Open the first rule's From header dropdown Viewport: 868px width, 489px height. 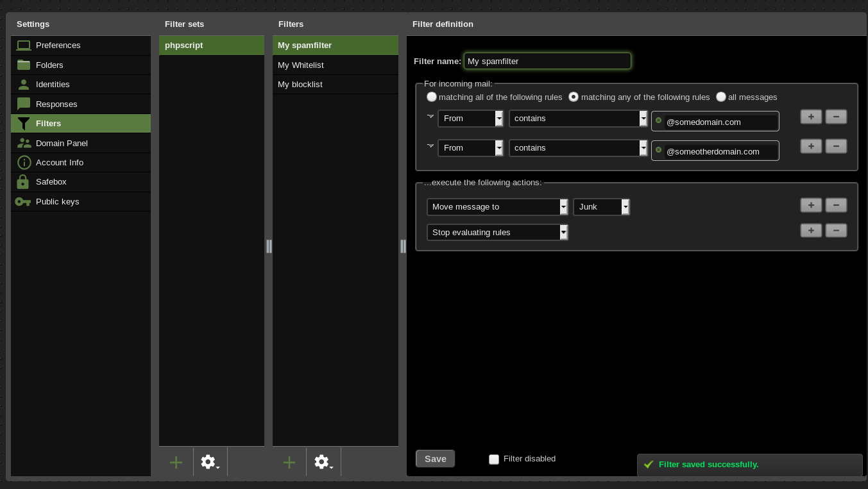(470, 119)
